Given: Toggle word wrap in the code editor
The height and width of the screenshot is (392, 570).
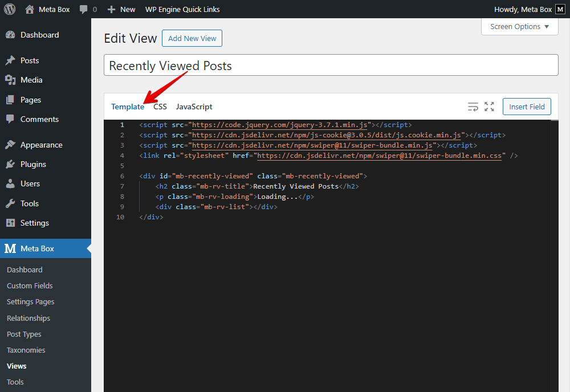Looking at the screenshot, I should pos(473,107).
